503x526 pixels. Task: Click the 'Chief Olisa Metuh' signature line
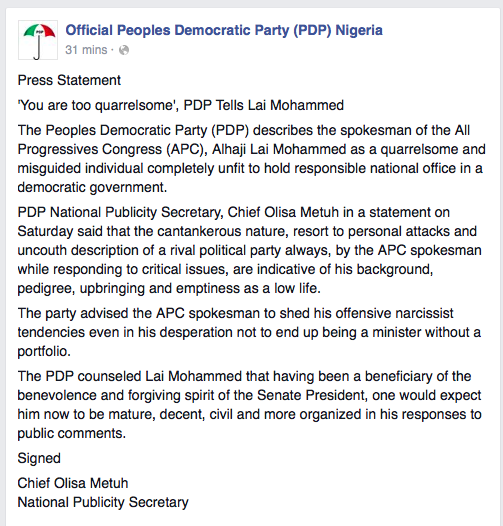tap(73, 483)
